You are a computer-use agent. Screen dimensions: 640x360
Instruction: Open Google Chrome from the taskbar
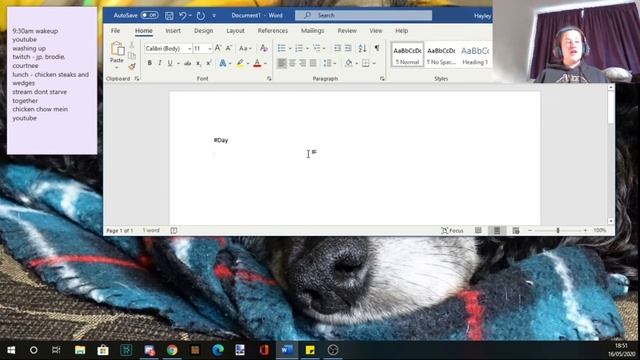(172, 350)
